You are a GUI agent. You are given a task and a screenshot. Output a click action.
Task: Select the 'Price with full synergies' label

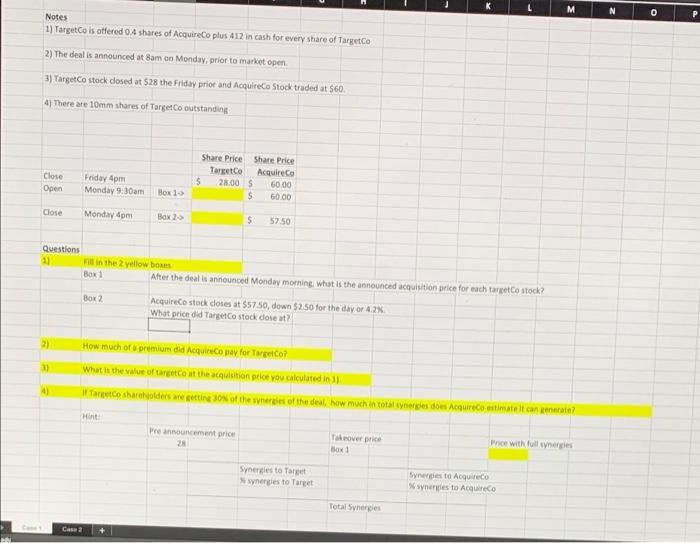[x=531, y=444]
